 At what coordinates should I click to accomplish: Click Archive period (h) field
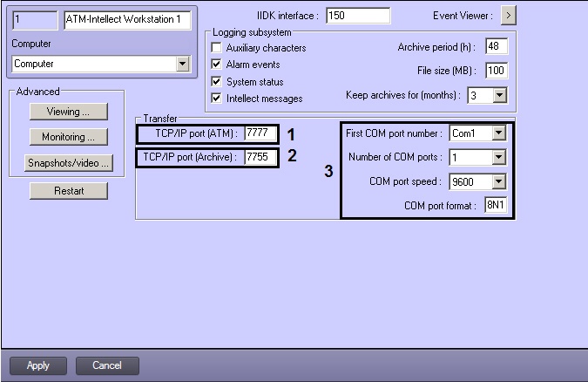(497, 46)
